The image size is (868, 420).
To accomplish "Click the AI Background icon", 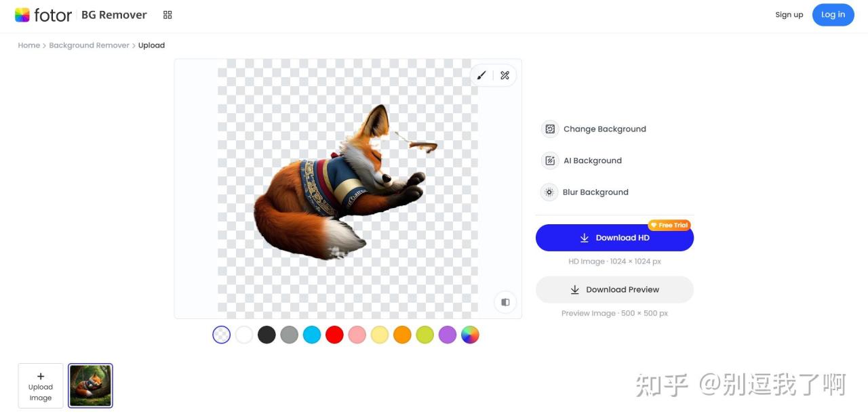I will point(549,161).
